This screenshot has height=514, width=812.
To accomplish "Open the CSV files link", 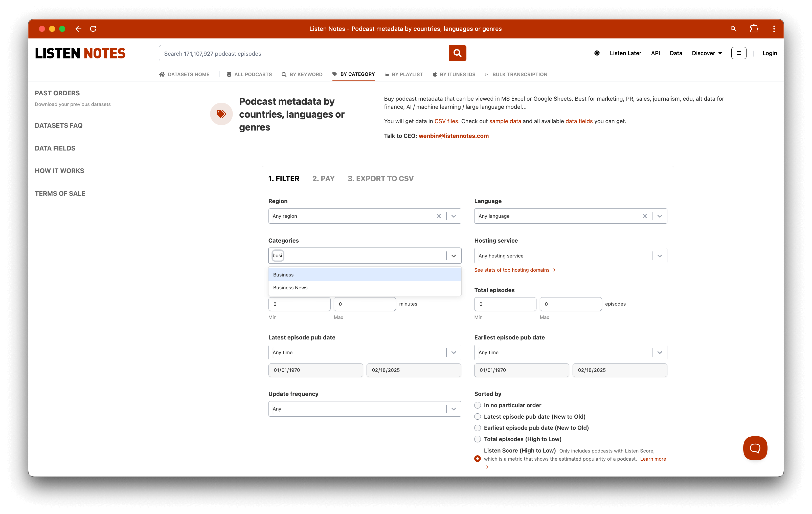I will click(446, 121).
